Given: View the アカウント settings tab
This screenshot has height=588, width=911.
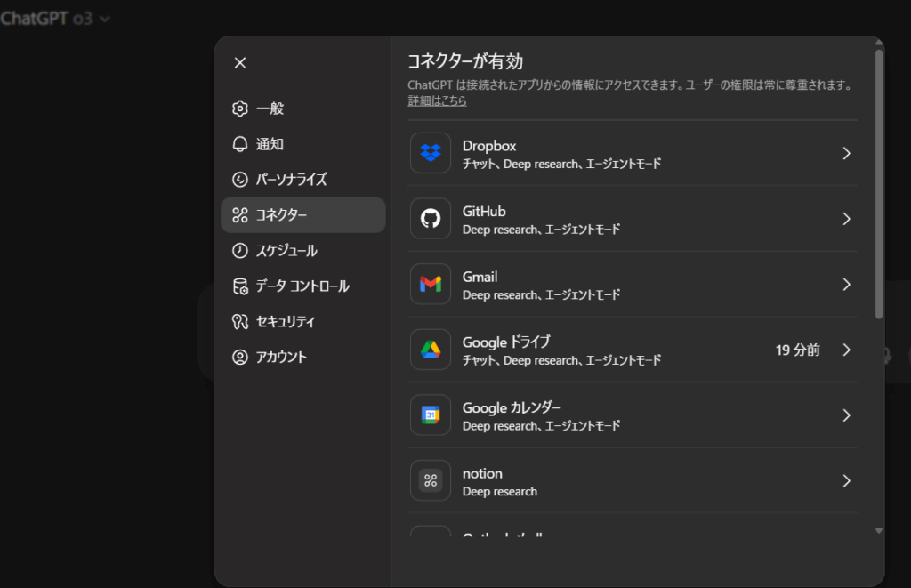Looking at the screenshot, I should (x=303, y=357).
